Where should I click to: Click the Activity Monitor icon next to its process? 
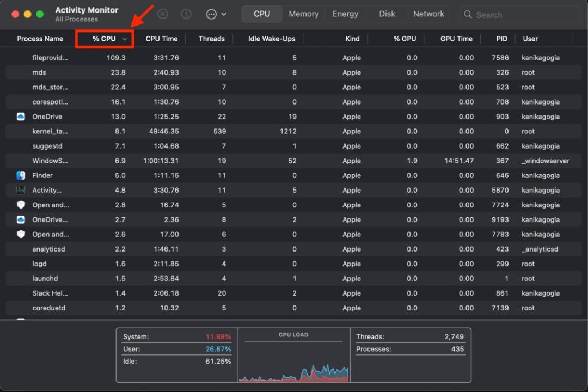click(x=21, y=190)
